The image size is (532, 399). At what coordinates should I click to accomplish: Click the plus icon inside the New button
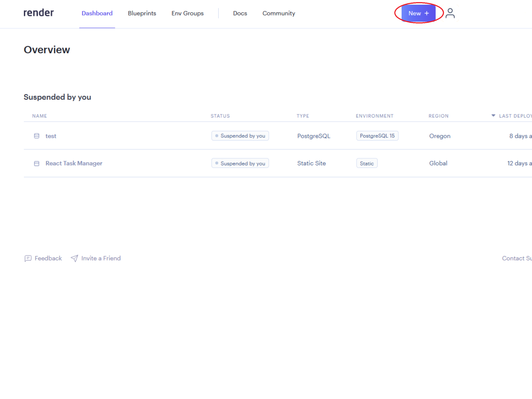[427, 13]
